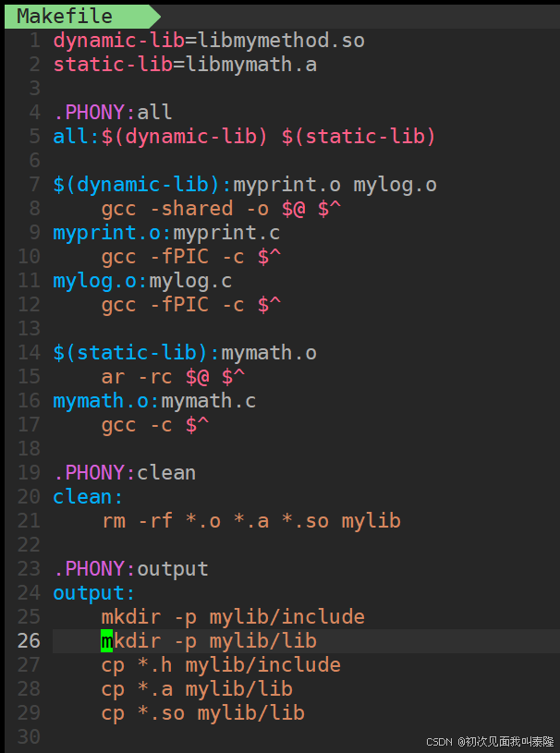Click line number 1 in gutter
The height and width of the screenshot is (753, 560).
(x=34, y=41)
